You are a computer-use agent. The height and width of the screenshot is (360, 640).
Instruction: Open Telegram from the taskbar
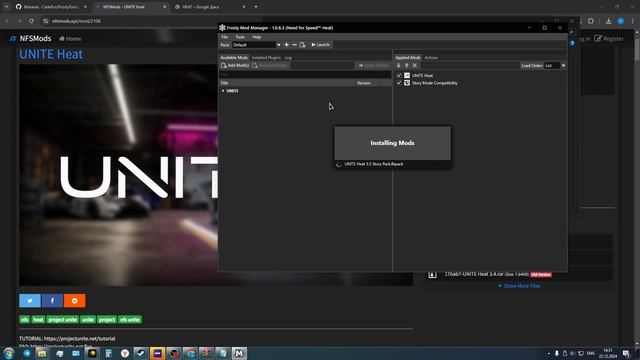pos(27,353)
